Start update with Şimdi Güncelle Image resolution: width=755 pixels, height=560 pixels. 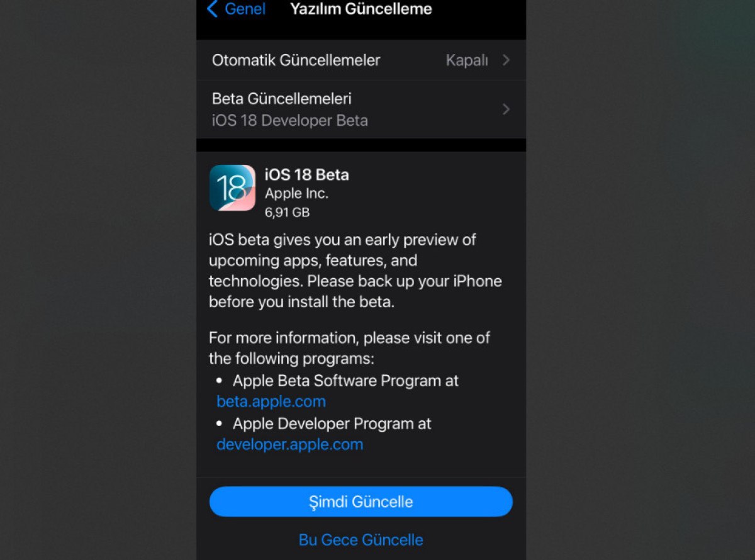coord(361,501)
